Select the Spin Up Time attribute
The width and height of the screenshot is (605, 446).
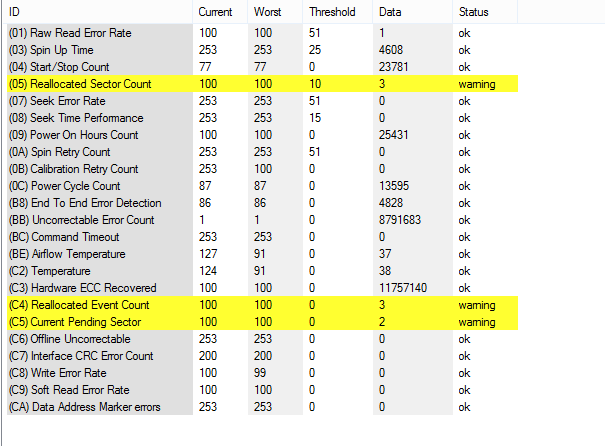tap(51, 50)
